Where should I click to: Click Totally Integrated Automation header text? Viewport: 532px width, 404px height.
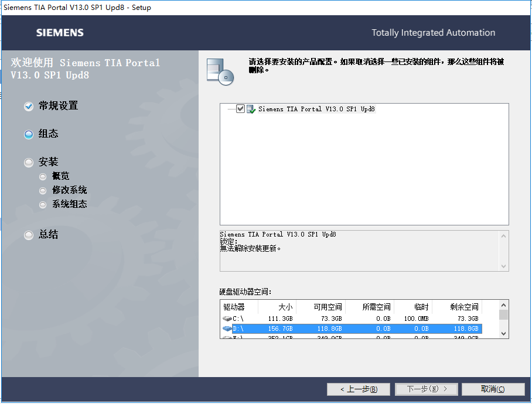(433, 33)
